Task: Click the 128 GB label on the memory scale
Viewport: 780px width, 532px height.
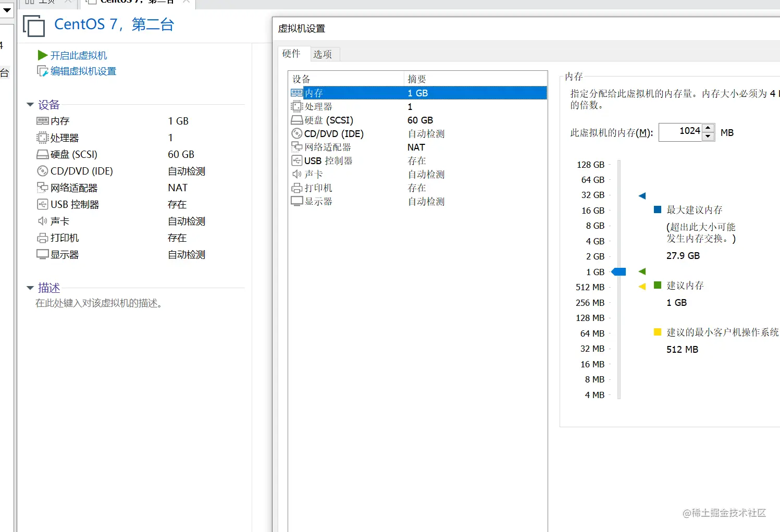Action: [590, 165]
